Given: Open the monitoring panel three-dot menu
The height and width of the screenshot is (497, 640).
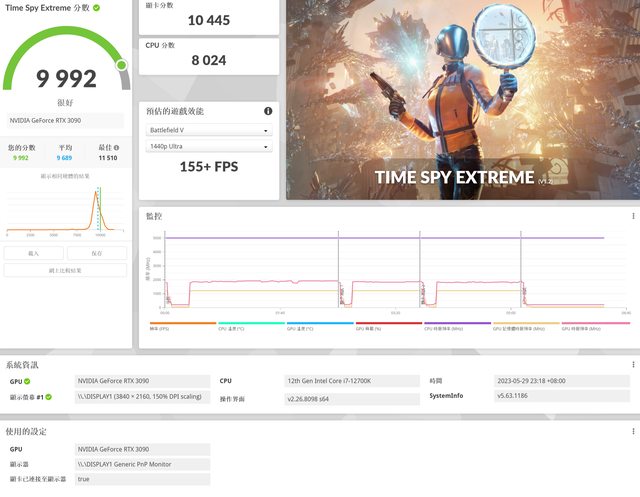Looking at the screenshot, I should [x=633, y=216].
